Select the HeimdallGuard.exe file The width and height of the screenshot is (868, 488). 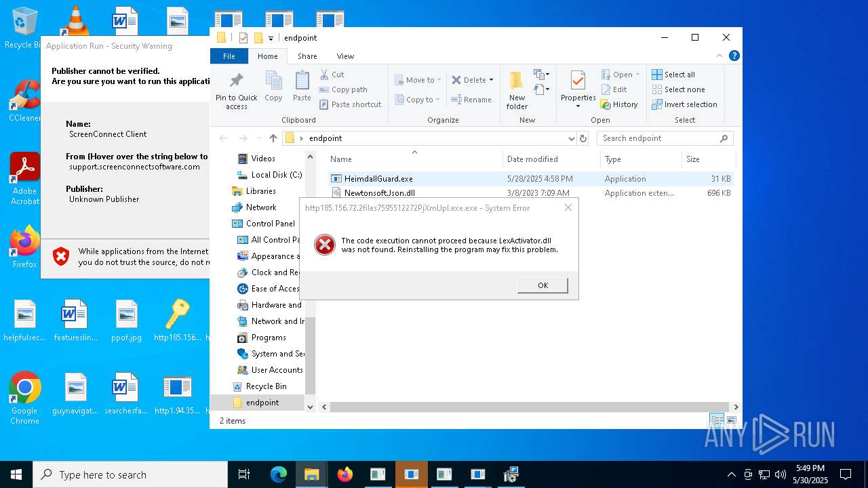tap(378, 179)
